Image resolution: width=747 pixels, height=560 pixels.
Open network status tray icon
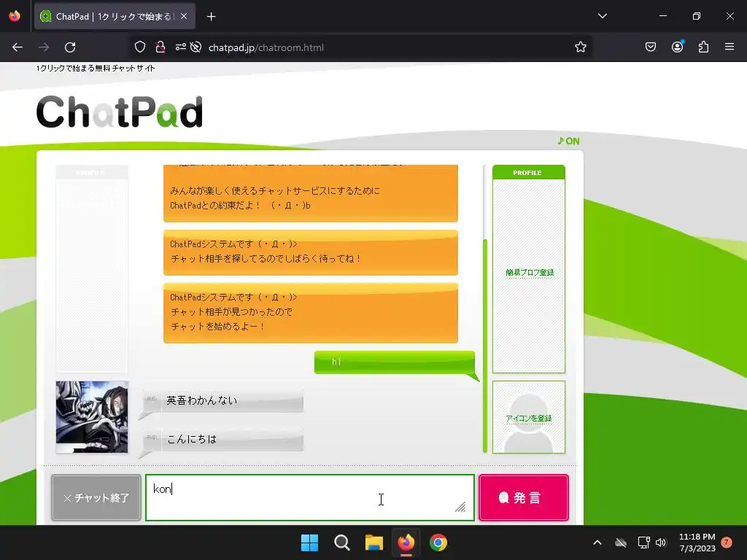(x=643, y=542)
